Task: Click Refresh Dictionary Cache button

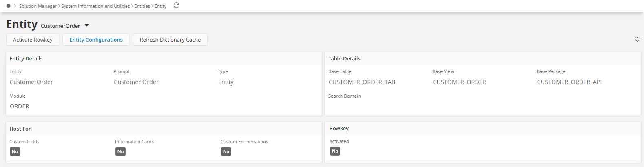Action: (170, 40)
